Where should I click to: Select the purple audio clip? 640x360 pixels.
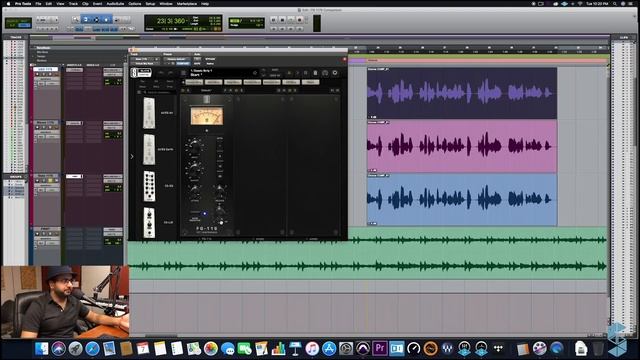tap(462, 93)
